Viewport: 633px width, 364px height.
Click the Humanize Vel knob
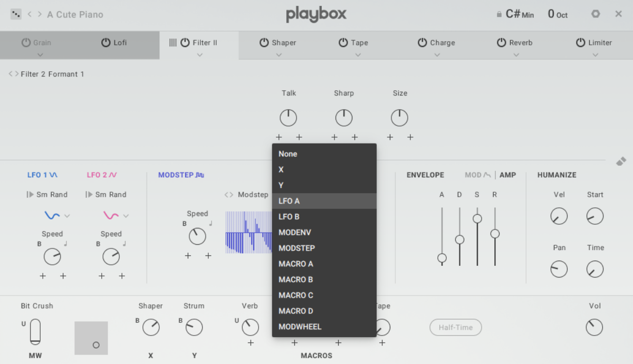(x=559, y=216)
